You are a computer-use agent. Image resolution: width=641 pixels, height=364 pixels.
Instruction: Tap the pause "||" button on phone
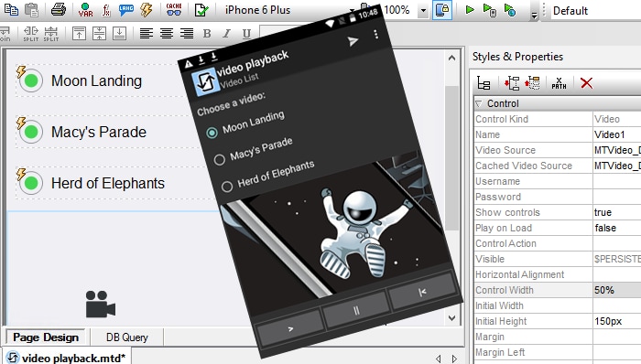[355, 311]
